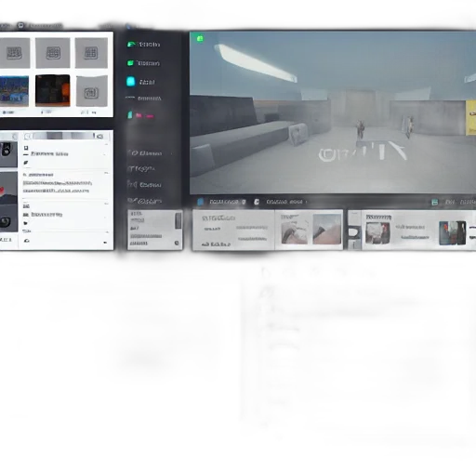Screen dimensions: 476x476
Task: Click scrollbar in small panel under sidebar
Action: 178,220
